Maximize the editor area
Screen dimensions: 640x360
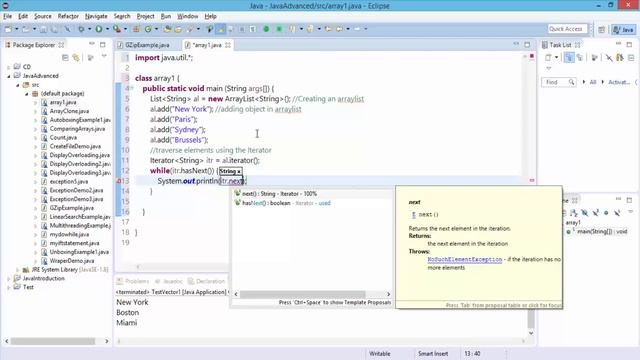pyautogui.click(x=527, y=44)
